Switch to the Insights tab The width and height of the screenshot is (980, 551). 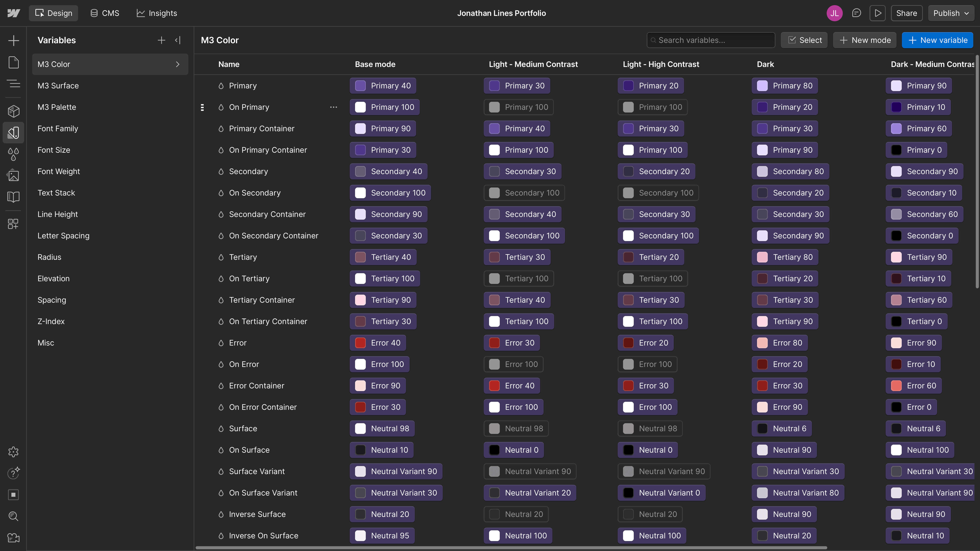(x=157, y=13)
